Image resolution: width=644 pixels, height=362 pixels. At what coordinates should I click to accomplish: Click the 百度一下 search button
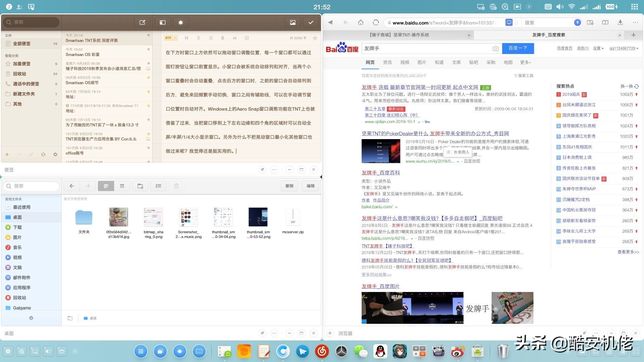tap(518, 48)
